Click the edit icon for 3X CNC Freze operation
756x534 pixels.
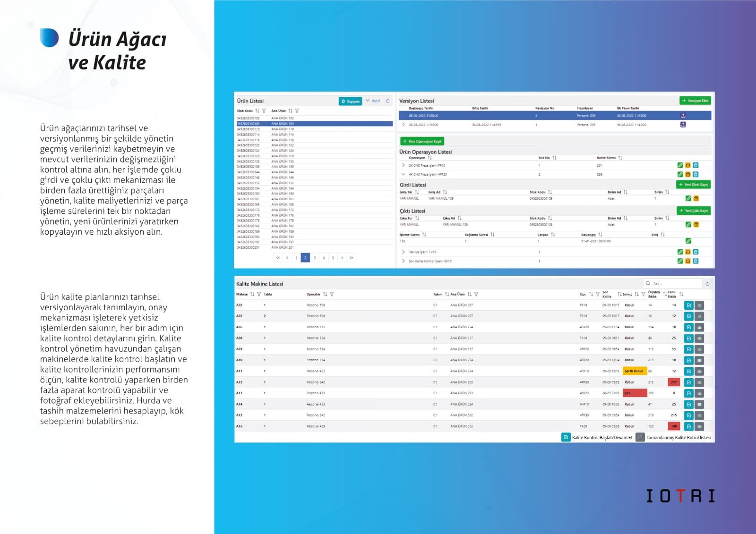(x=680, y=165)
